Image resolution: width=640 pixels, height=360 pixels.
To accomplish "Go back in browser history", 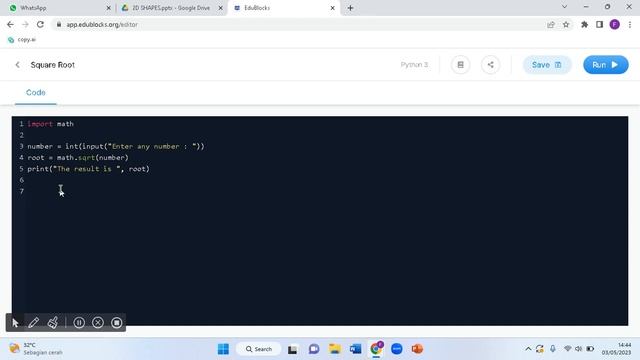I will point(10,24).
